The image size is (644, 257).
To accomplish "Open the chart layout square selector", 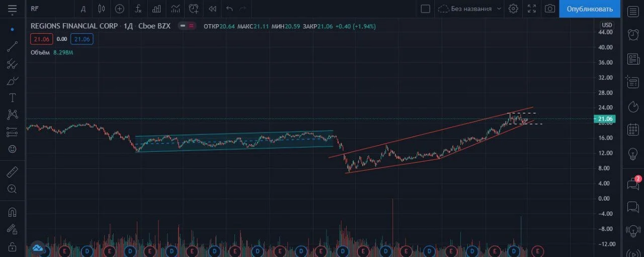I will (x=425, y=9).
